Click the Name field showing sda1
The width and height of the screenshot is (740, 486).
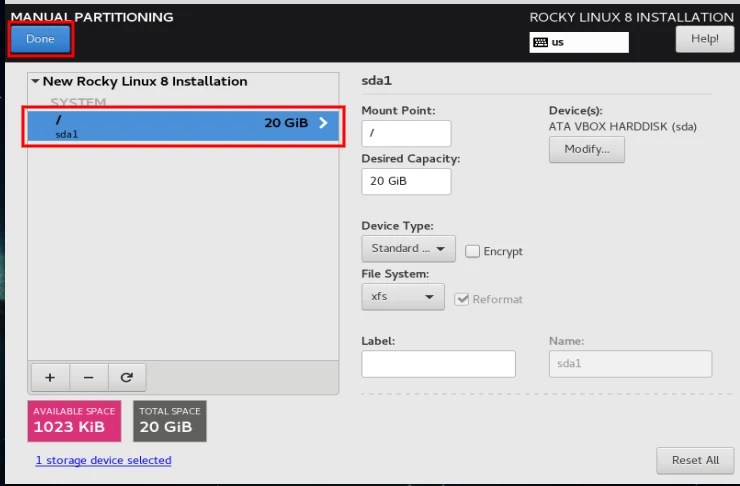631,364
